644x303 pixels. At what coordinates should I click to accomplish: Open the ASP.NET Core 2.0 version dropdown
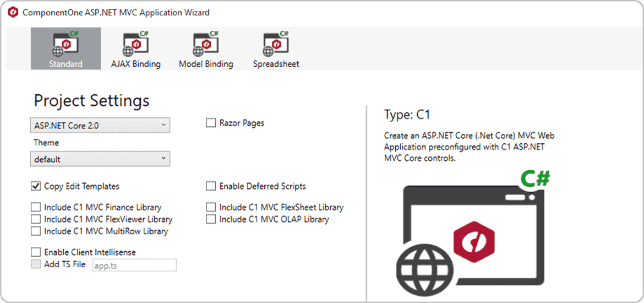(x=100, y=126)
